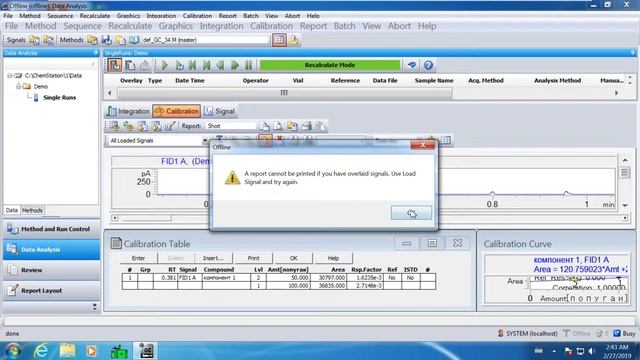This screenshot has height=360, width=640.
Task: Click the right scroll arrow of the run table
Action: pyautogui.click(x=616, y=93)
